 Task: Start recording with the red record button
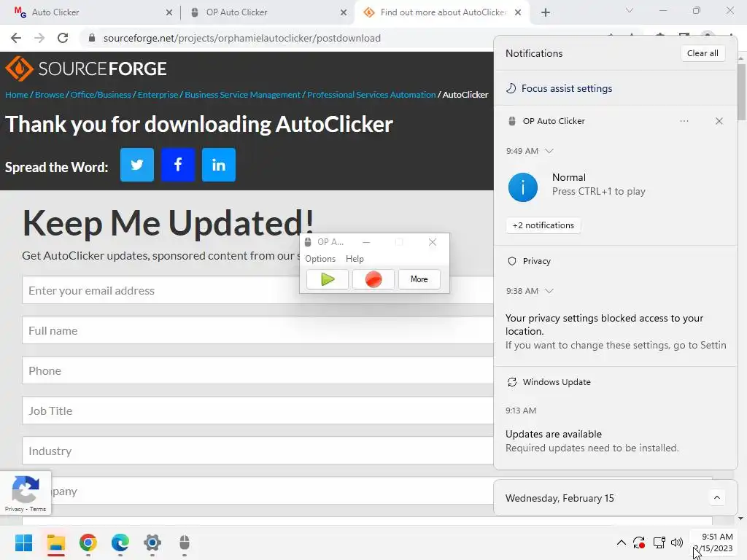373,279
